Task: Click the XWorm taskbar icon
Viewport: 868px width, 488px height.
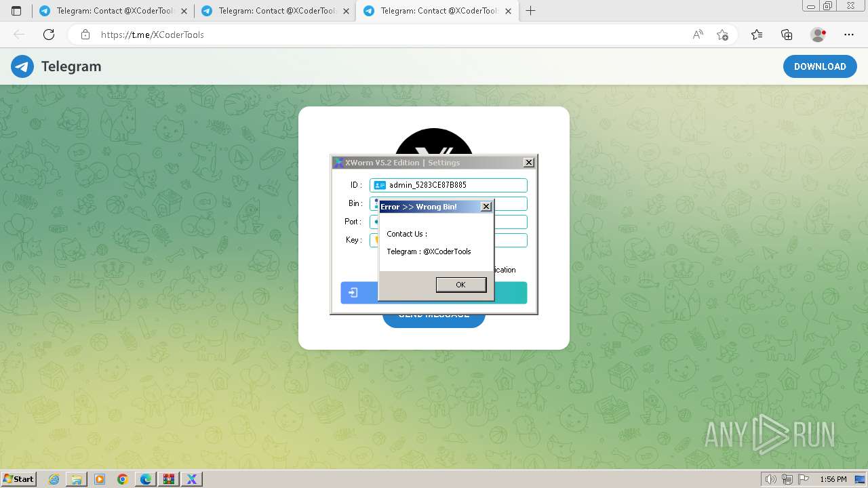Action: click(192, 479)
